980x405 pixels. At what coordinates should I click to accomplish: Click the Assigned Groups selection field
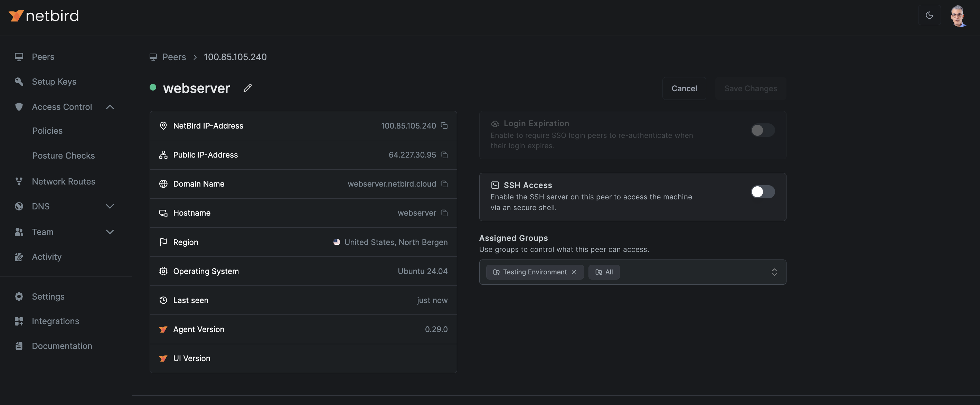(632, 272)
